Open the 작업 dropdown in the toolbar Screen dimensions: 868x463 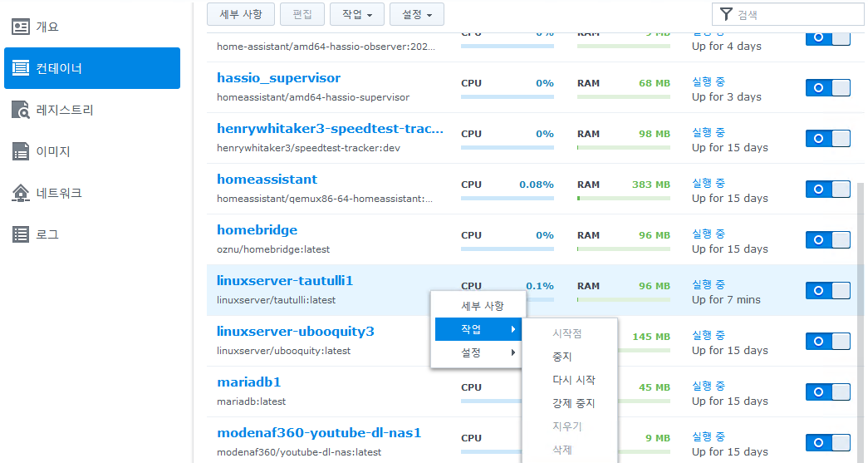357,14
